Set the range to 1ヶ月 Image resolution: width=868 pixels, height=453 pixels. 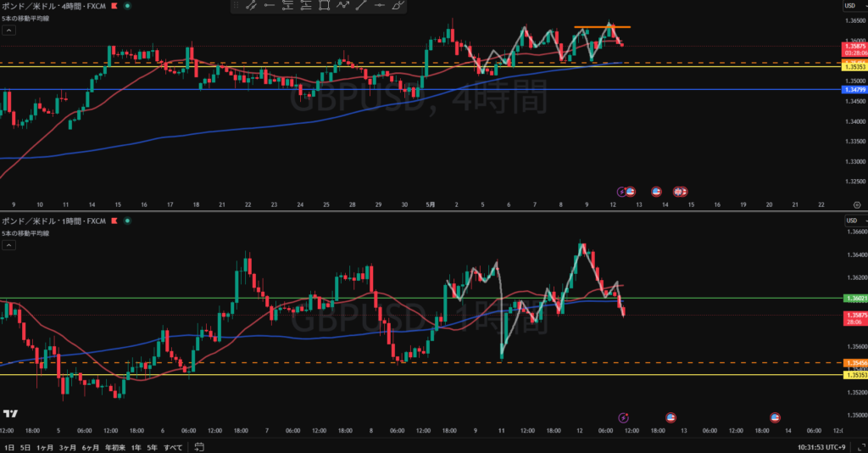click(x=45, y=447)
